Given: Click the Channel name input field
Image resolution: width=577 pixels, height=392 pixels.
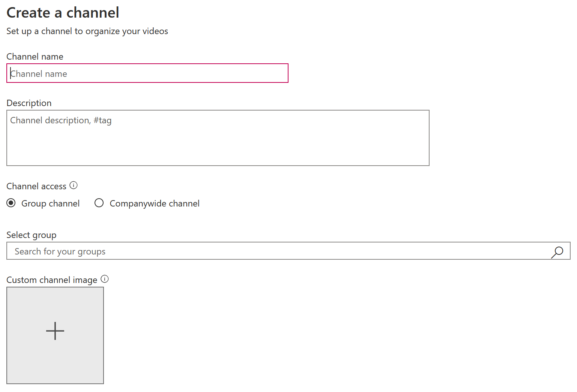Looking at the screenshot, I should coord(147,73).
